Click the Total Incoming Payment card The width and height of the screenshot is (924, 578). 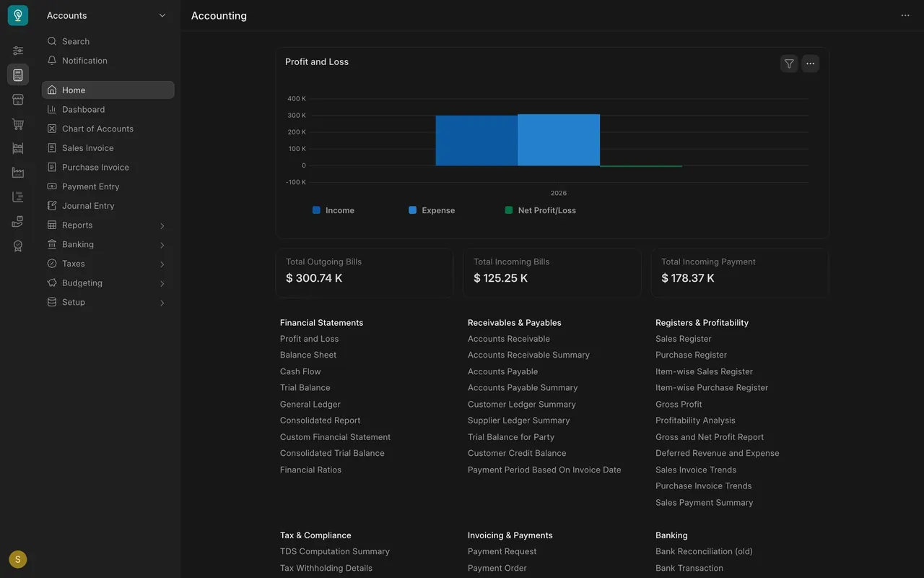click(740, 273)
